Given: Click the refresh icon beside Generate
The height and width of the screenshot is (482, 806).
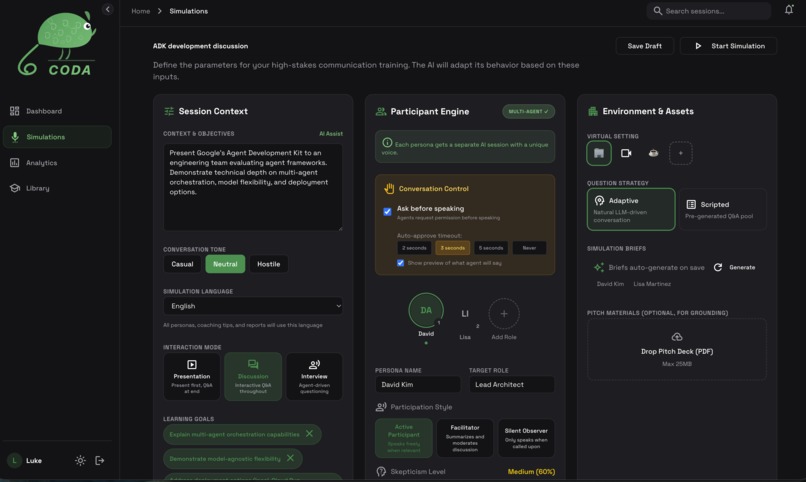Looking at the screenshot, I should click(x=718, y=267).
